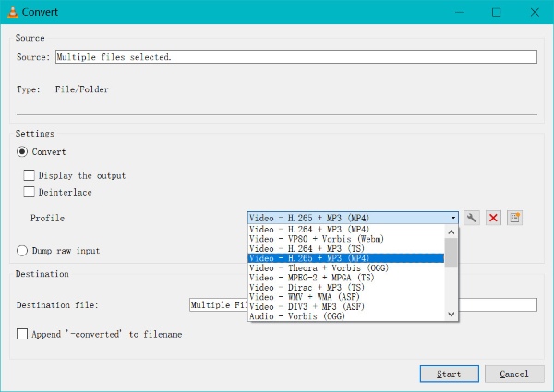Click the red X delete profile icon
The image size is (554, 392).
(x=493, y=218)
